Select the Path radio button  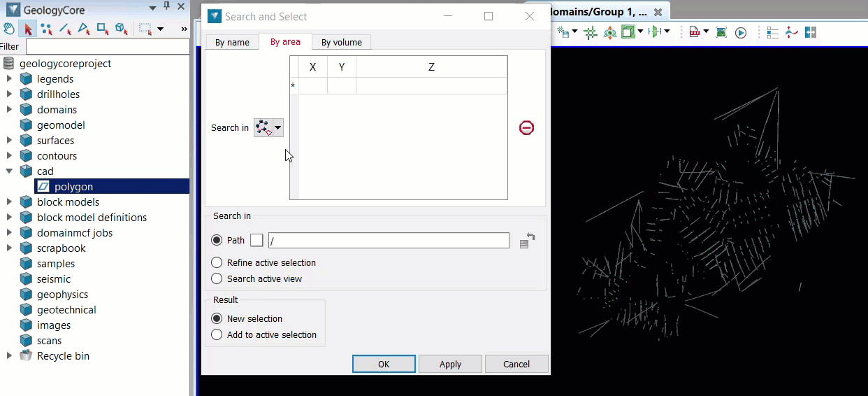[217, 240]
